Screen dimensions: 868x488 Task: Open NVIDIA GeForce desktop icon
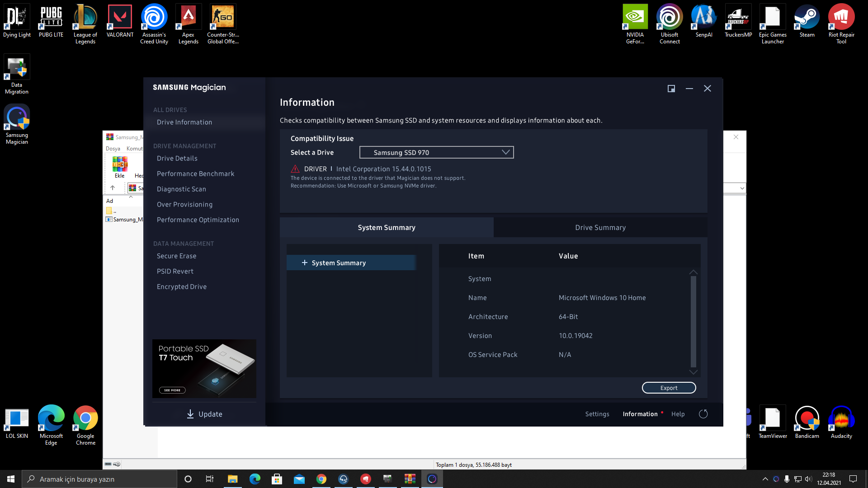pyautogui.click(x=635, y=24)
